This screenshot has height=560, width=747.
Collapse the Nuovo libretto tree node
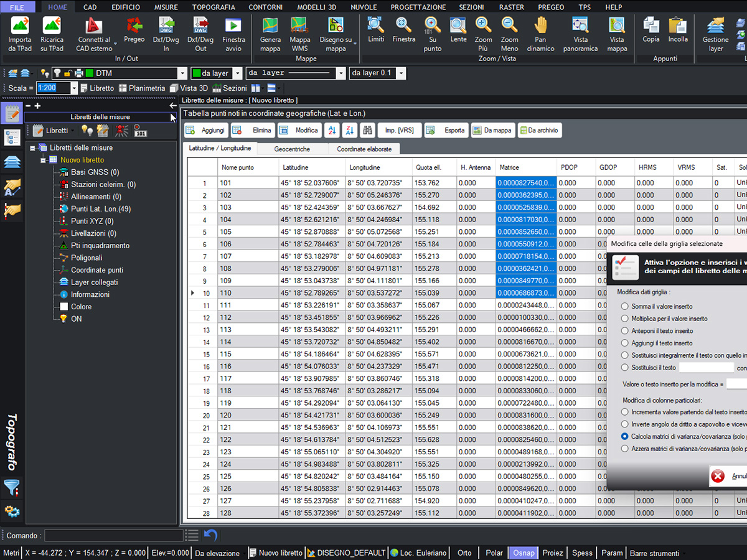44,160
